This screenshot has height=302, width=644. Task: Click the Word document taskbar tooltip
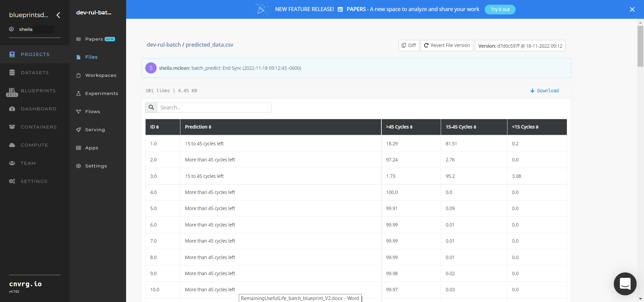pyautogui.click(x=300, y=298)
